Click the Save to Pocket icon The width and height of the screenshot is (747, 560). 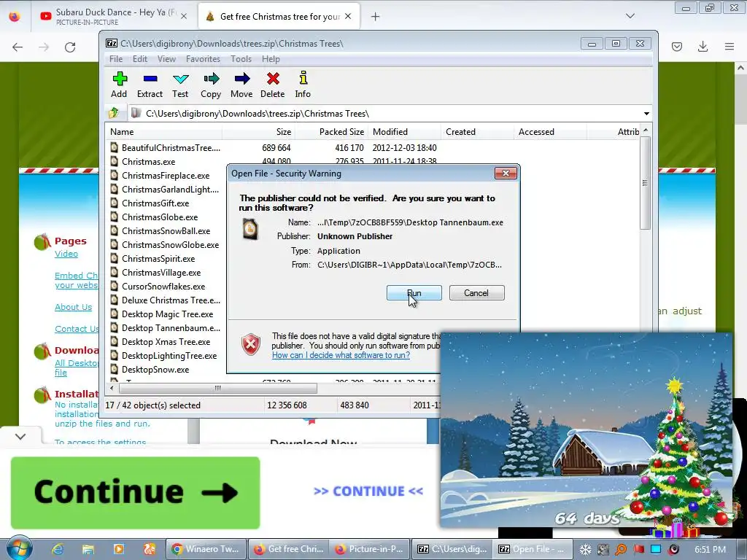point(677,47)
